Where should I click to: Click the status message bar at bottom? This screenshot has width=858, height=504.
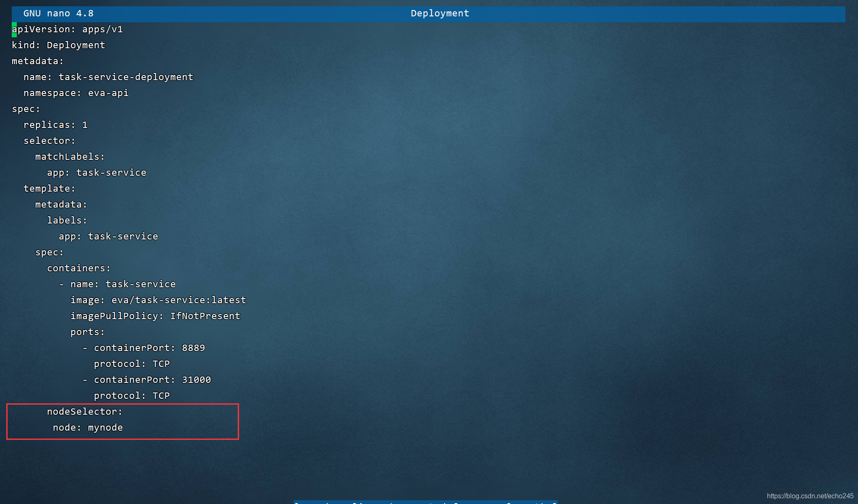[425, 502]
